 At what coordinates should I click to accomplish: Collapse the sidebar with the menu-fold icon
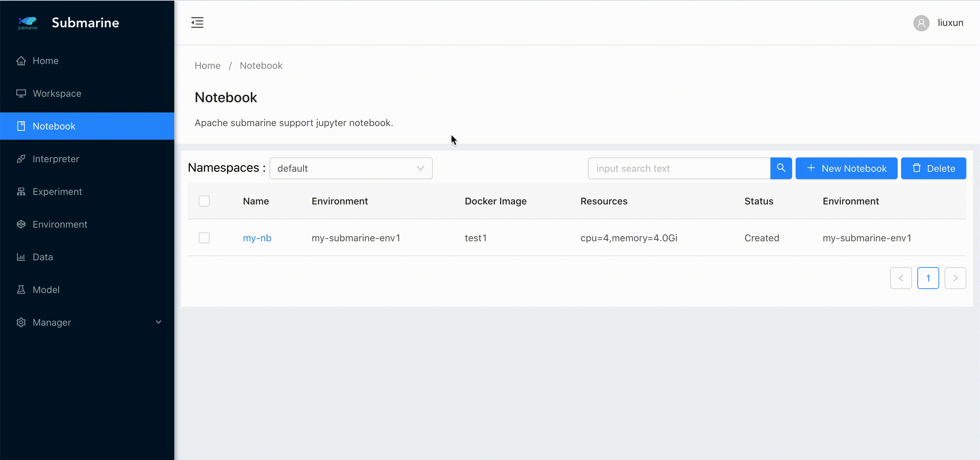coord(197,22)
